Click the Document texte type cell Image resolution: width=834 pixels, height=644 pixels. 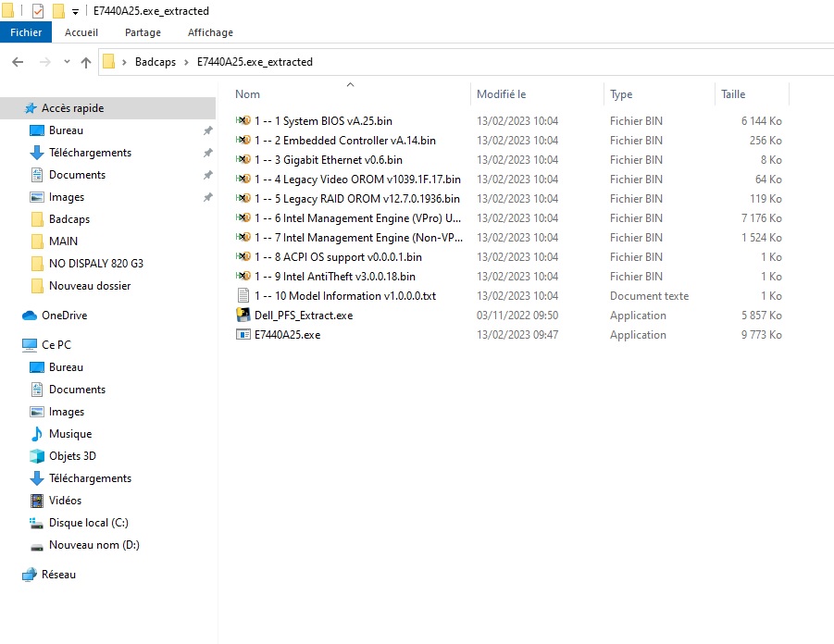[649, 296]
